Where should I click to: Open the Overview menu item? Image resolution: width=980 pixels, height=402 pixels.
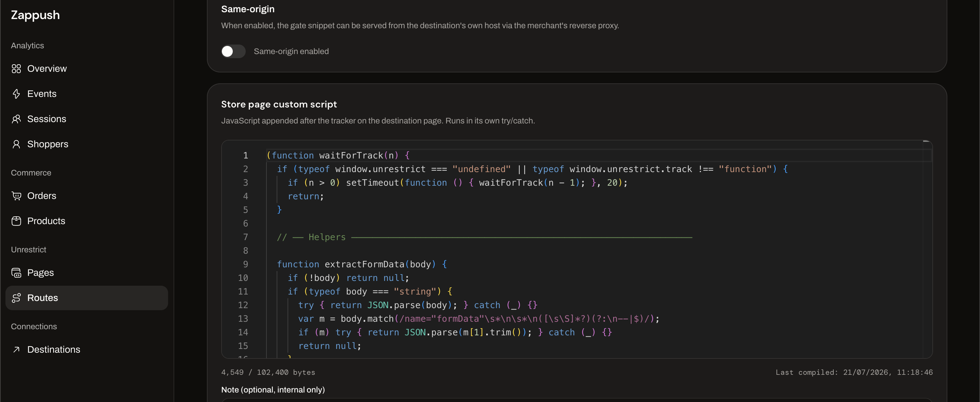[87, 69]
